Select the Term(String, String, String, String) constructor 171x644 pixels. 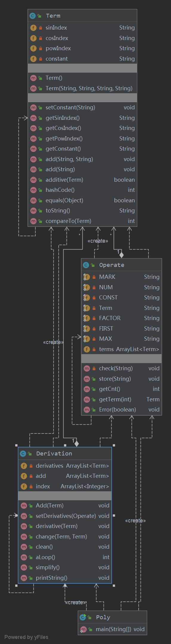point(82,88)
